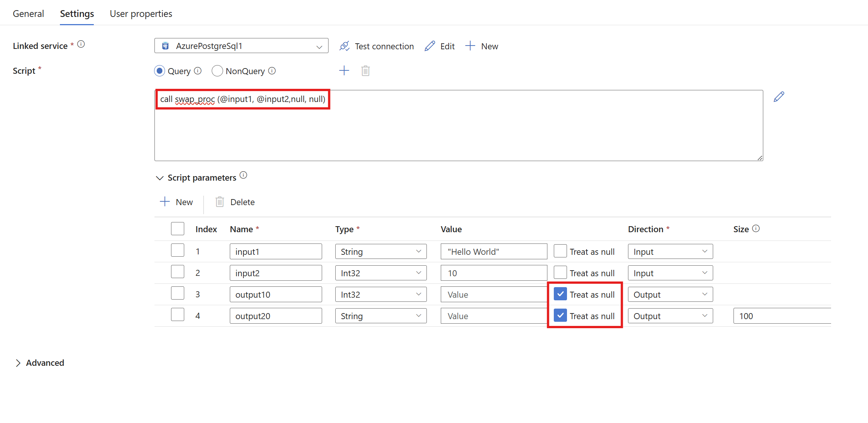Viewport: 868px width, 423px height.
Task: Switch to the General tab
Action: pos(28,14)
